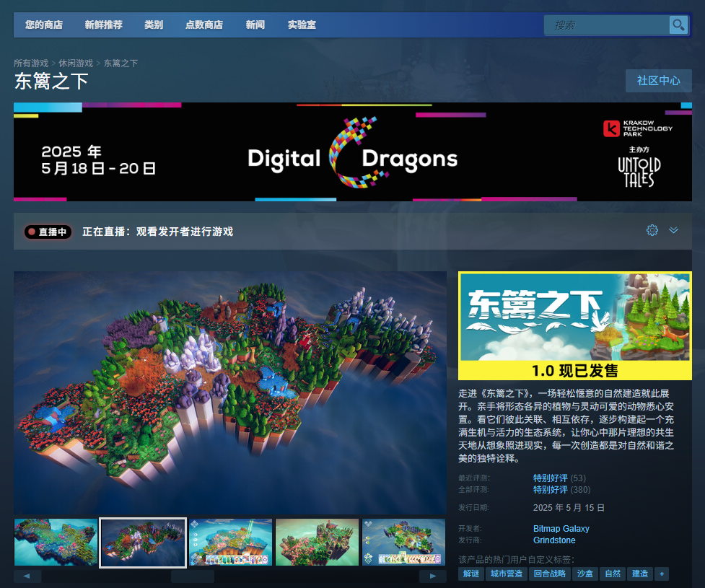Click the store search input field

coord(606,25)
